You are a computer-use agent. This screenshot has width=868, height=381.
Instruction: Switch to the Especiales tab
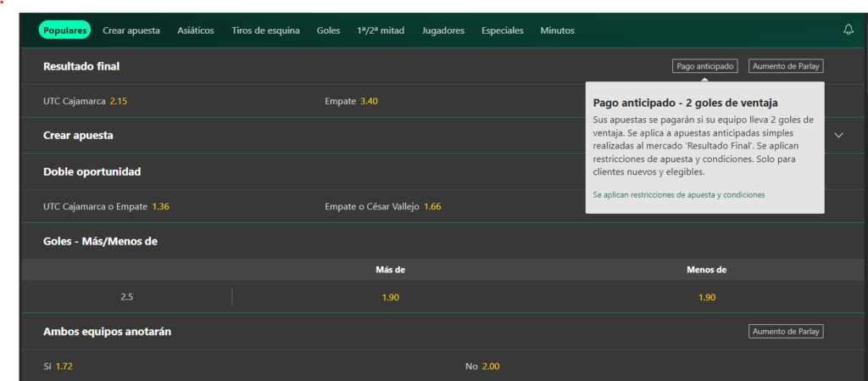click(x=502, y=31)
